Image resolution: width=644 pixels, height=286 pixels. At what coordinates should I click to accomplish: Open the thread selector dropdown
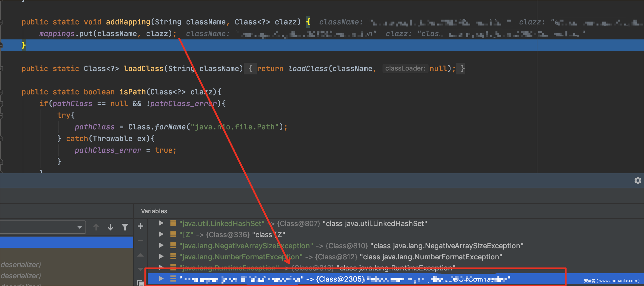coord(80,227)
